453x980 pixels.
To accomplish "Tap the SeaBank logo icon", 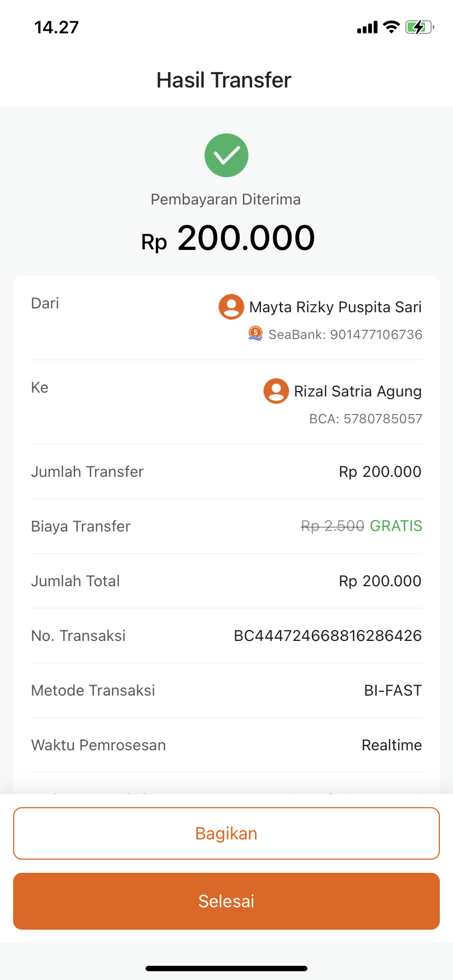I will [x=255, y=333].
